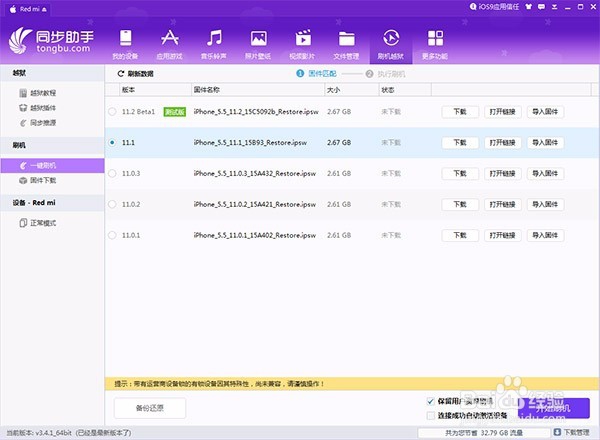600x440 pixels.
Task: Select the 刷机越狱 flash and jailbreak tab
Action: coord(391,44)
